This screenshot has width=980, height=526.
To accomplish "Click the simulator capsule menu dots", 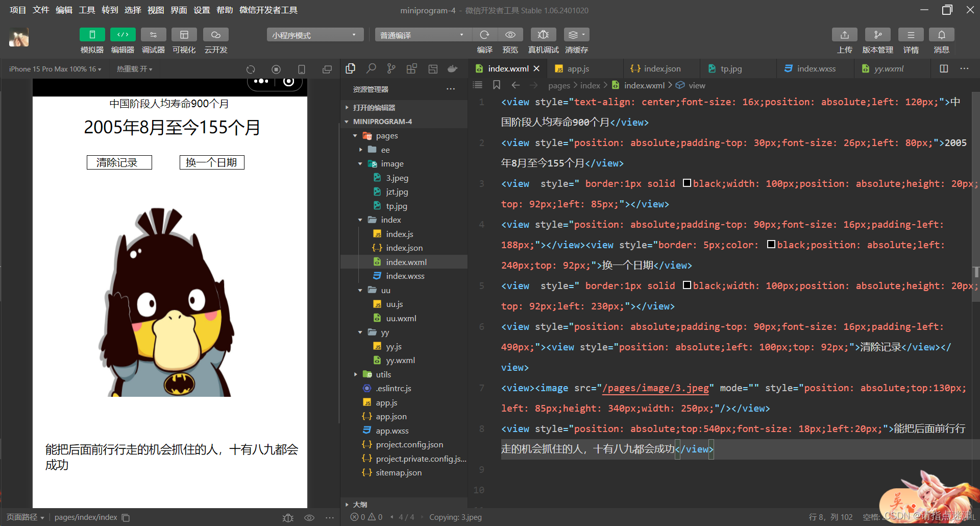I will point(261,82).
